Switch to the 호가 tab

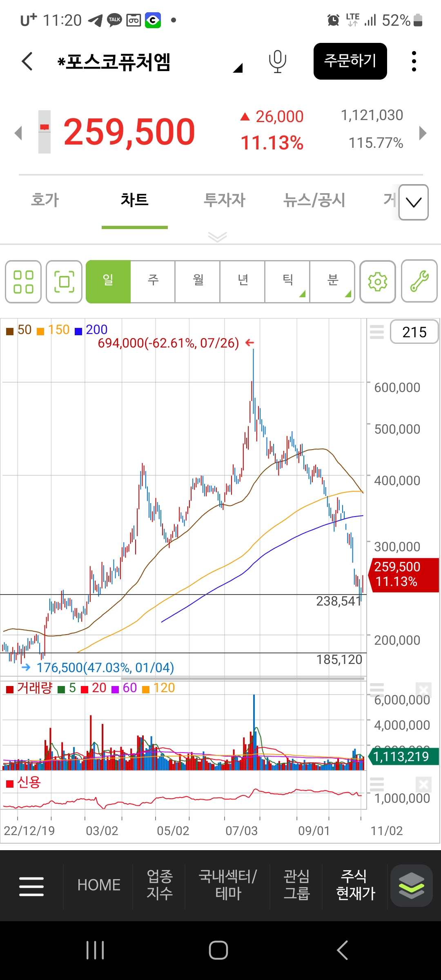pyautogui.click(x=45, y=200)
